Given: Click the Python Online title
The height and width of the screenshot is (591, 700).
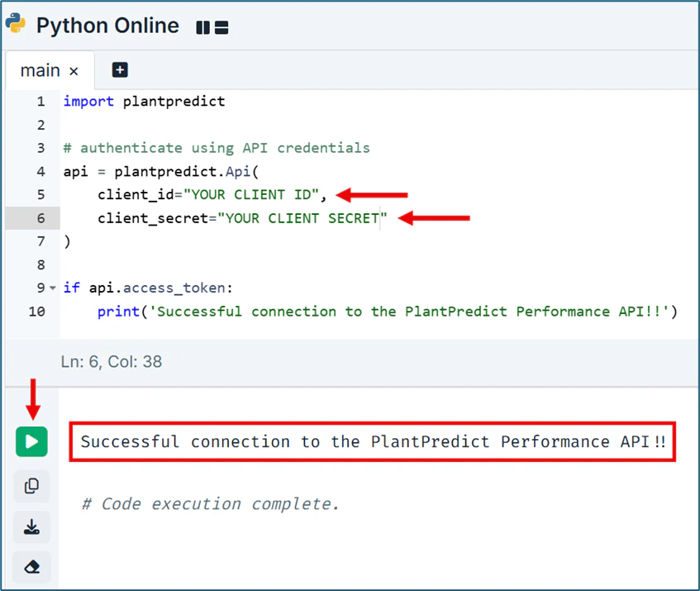Looking at the screenshot, I should pyautogui.click(x=107, y=26).
